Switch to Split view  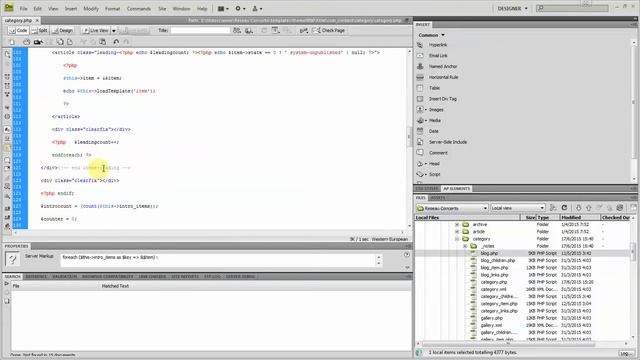40,31
